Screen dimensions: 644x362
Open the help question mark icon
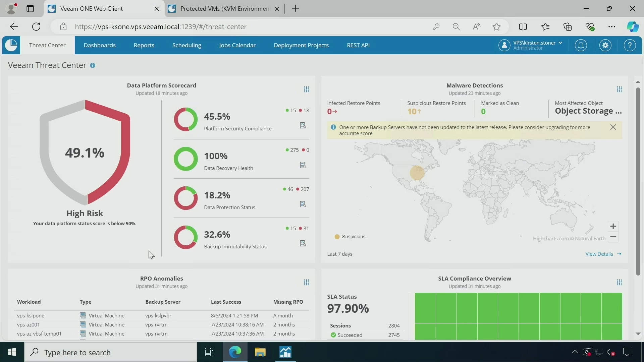[x=630, y=45]
